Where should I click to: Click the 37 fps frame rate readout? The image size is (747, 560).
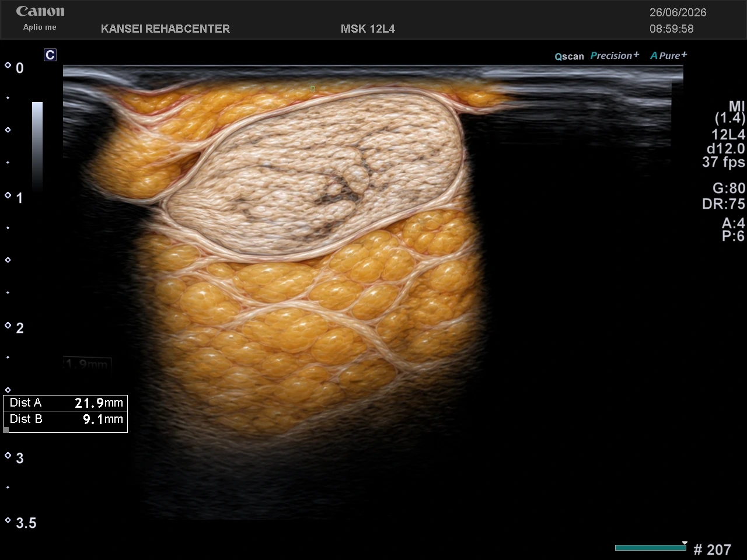724,162
